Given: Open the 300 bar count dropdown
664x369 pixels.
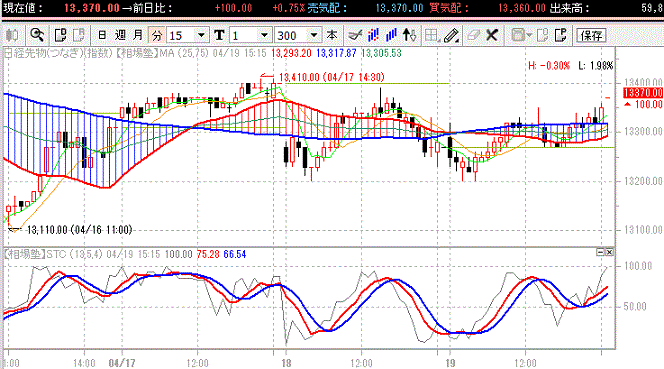Looking at the screenshot, I should coord(314,35).
